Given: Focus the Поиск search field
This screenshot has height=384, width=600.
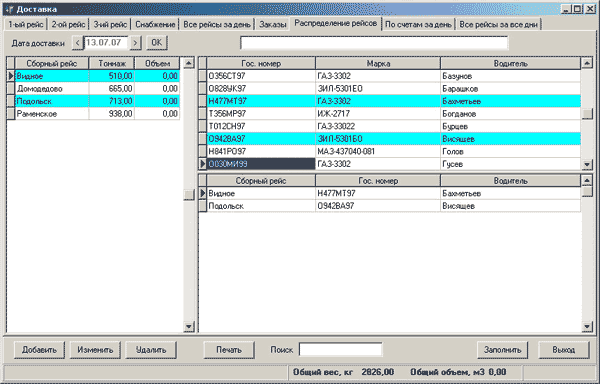Looking at the screenshot, I should click(x=341, y=350).
